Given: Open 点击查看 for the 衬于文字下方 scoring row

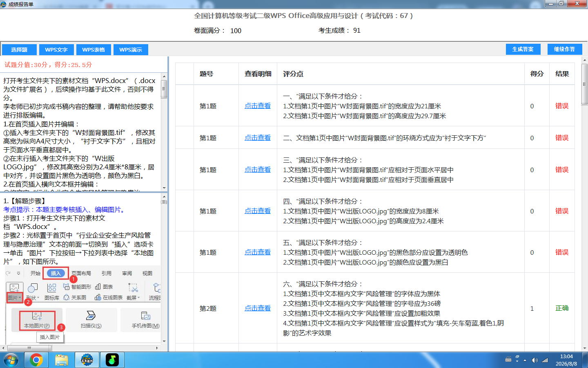Looking at the screenshot, I should click(258, 138).
